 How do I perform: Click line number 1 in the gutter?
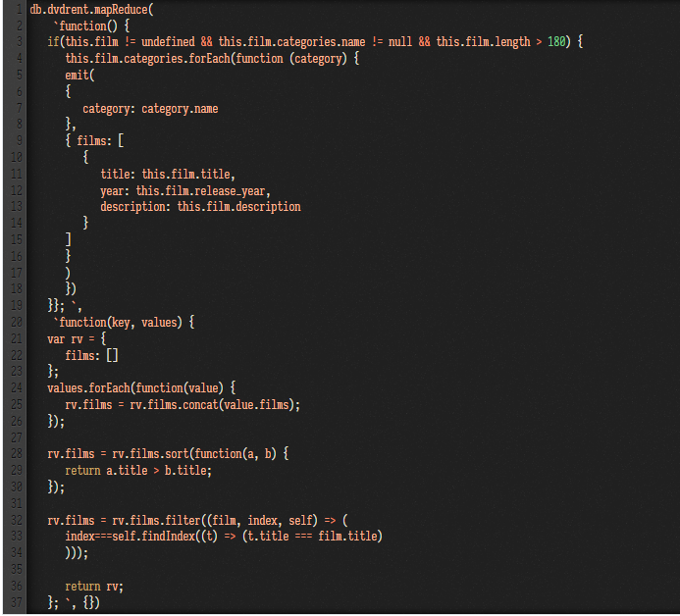click(x=19, y=10)
